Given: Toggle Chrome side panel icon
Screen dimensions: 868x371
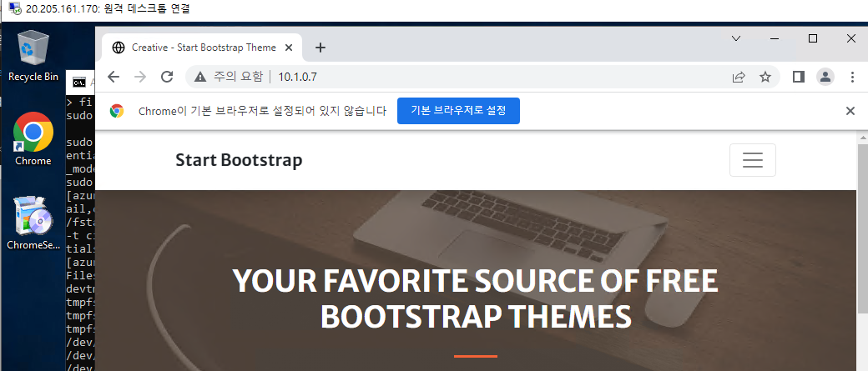Looking at the screenshot, I should click(x=798, y=77).
